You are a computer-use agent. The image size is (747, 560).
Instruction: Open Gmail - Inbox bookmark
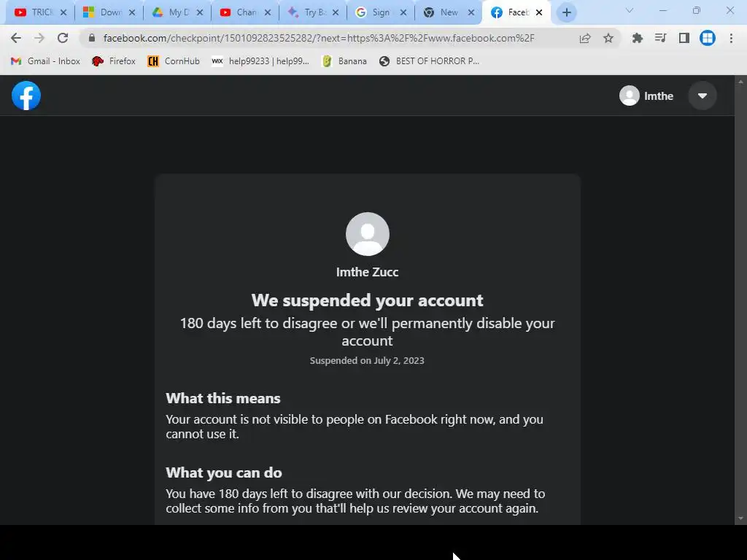[x=45, y=61]
